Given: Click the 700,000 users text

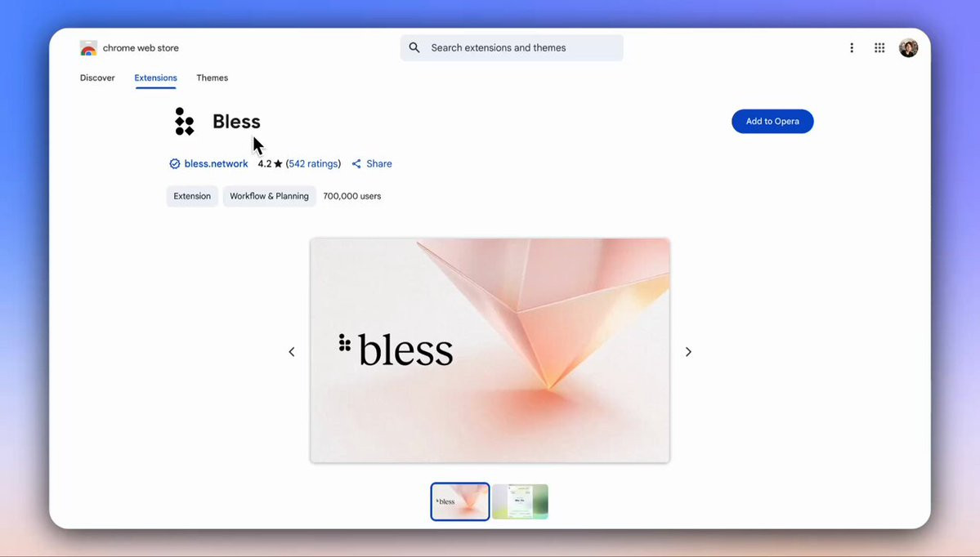Looking at the screenshot, I should click(x=352, y=196).
